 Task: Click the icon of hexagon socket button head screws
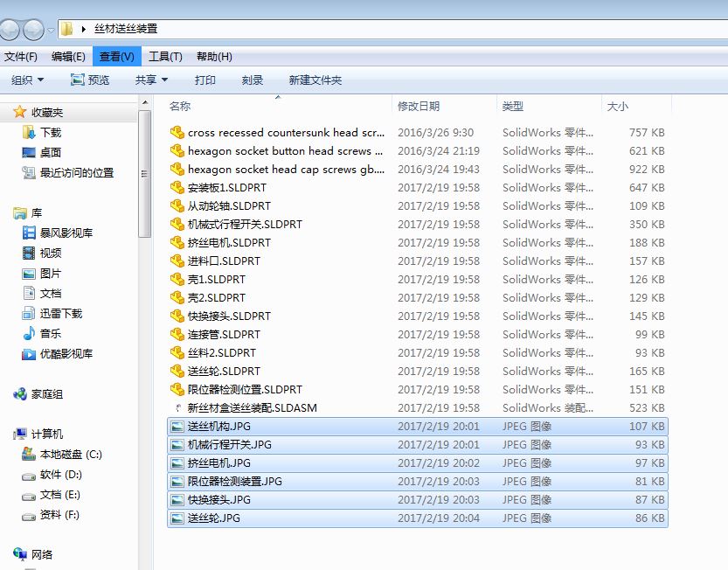click(177, 151)
